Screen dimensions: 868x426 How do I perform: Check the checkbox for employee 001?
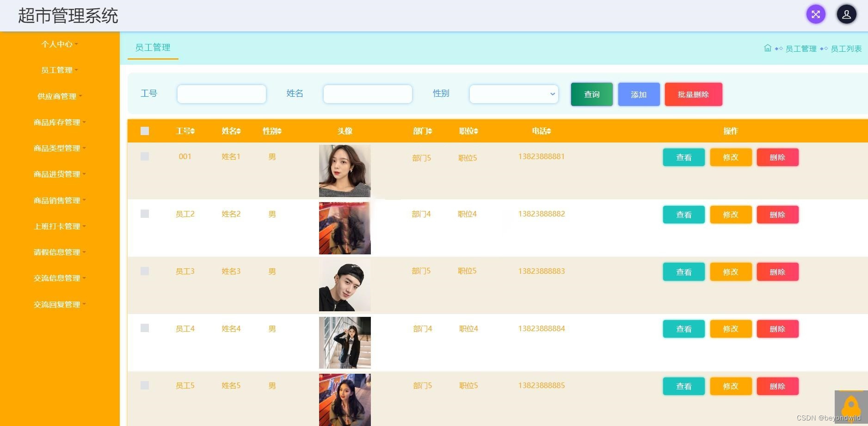(145, 156)
